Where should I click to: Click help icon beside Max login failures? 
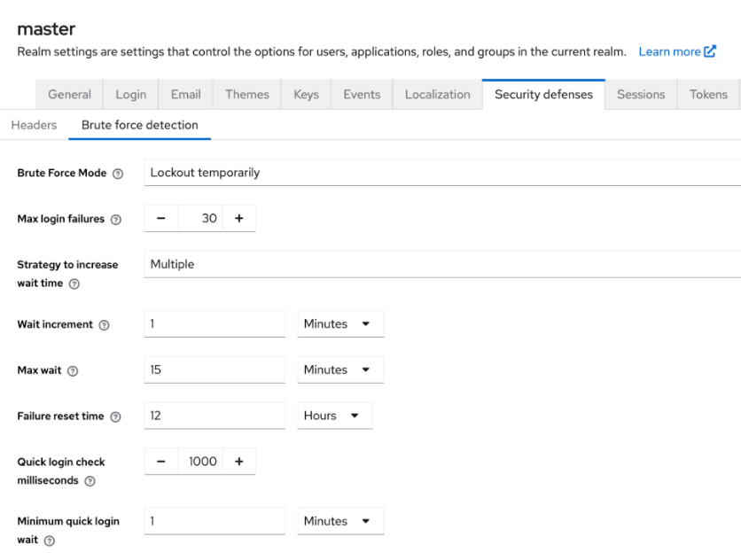click(x=115, y=220)
